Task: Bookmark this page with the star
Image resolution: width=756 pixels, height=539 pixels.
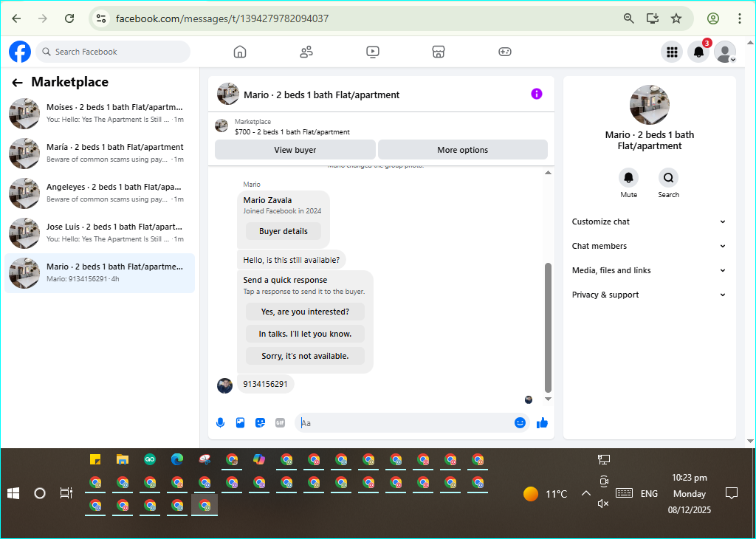Action: click(676, 18)
